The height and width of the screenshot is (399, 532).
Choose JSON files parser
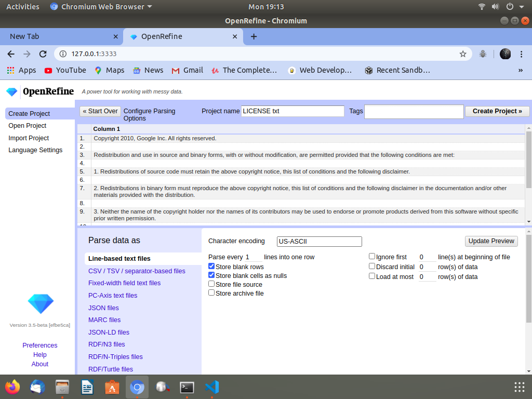pyautogui.click(x=103, y=308)
